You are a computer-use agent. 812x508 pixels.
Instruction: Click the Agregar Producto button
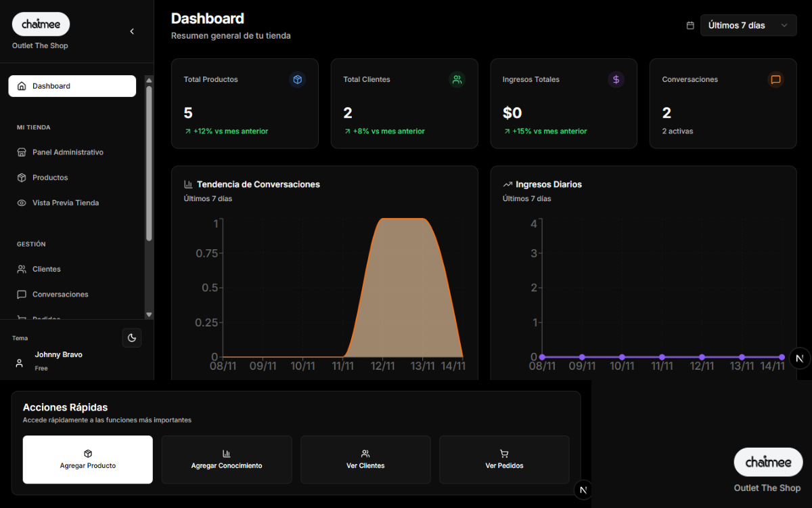click(x=87, y=460)
